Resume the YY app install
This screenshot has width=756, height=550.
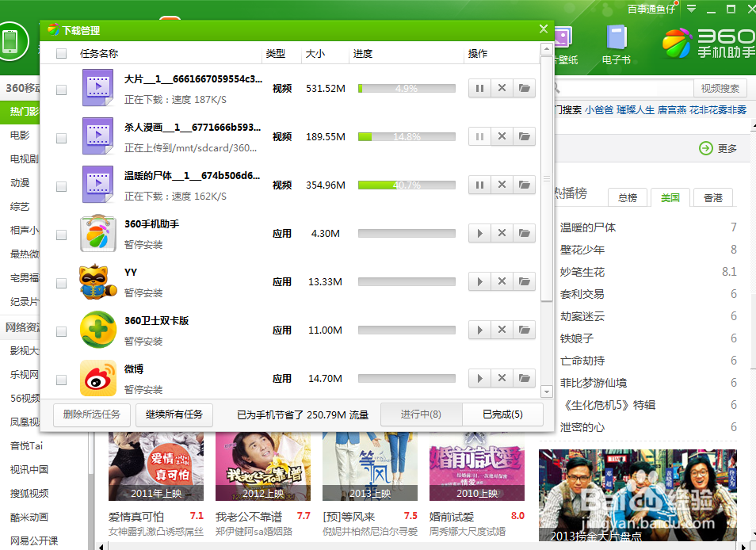point(479,281)
